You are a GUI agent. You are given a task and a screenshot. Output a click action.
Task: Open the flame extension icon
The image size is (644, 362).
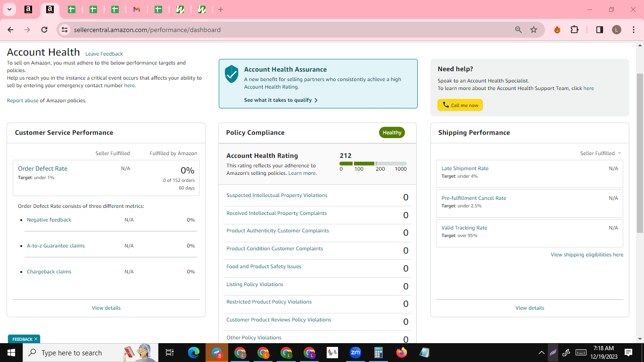[557, 30]
